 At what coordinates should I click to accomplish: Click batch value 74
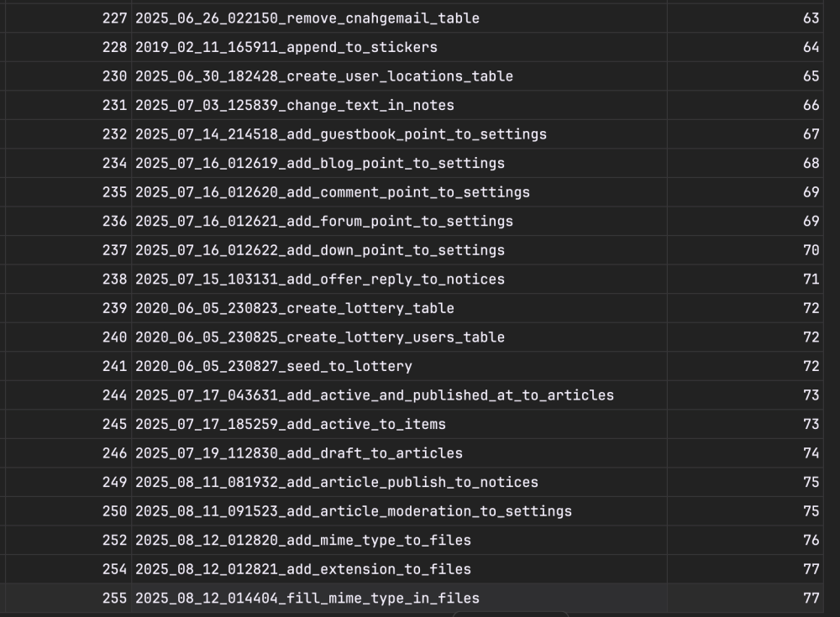click(811, 452)
